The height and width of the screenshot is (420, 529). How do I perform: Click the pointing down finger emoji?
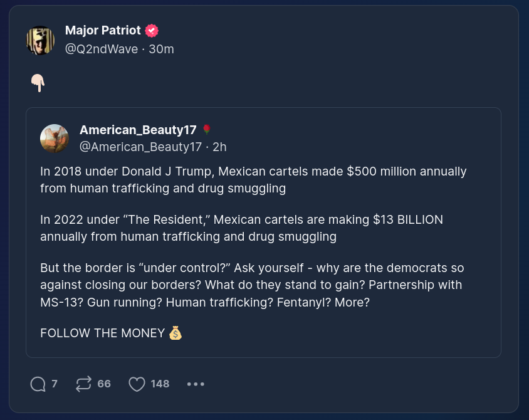38,83
